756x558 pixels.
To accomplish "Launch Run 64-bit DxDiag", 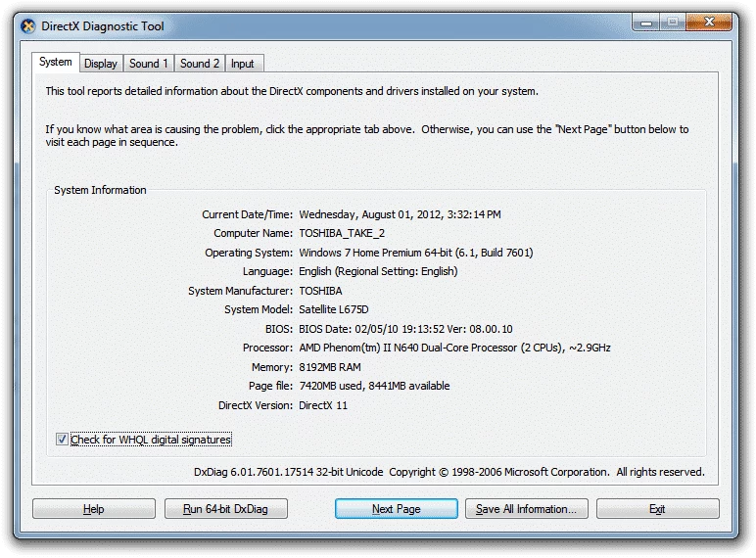I will pyautogui.click(x=224, y=509).
